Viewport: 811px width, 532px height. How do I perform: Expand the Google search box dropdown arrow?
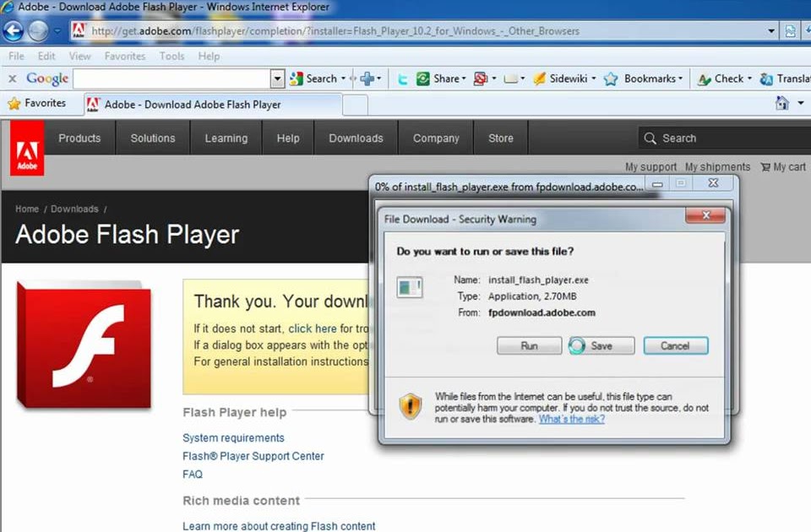coord(278,79)
